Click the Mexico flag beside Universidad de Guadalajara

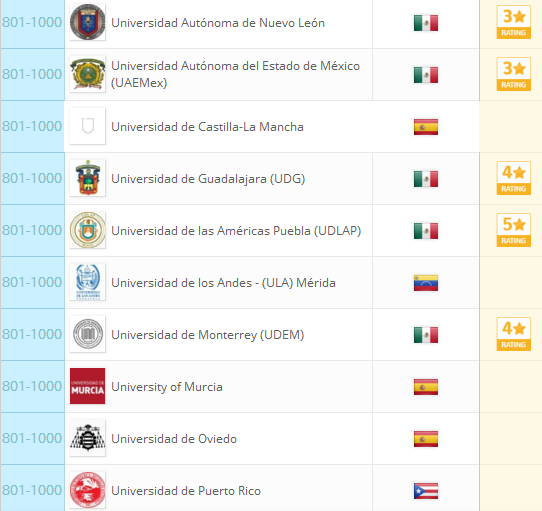click(426, 179)
